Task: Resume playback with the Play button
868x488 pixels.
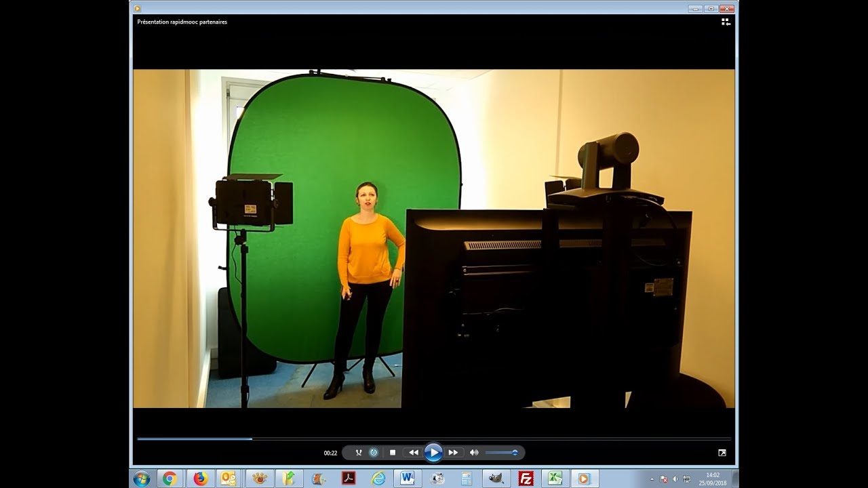Action: (434, 453)
